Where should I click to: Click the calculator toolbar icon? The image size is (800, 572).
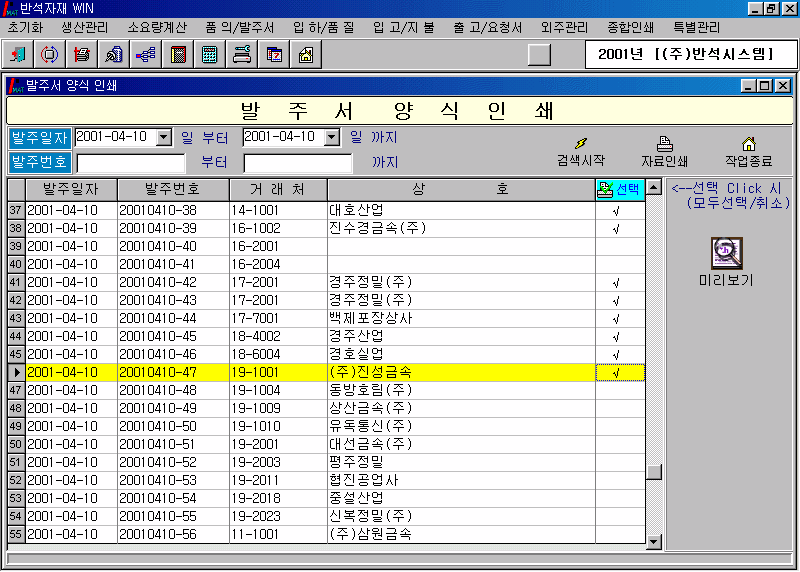pyautogui.click(x=210, y=55)
